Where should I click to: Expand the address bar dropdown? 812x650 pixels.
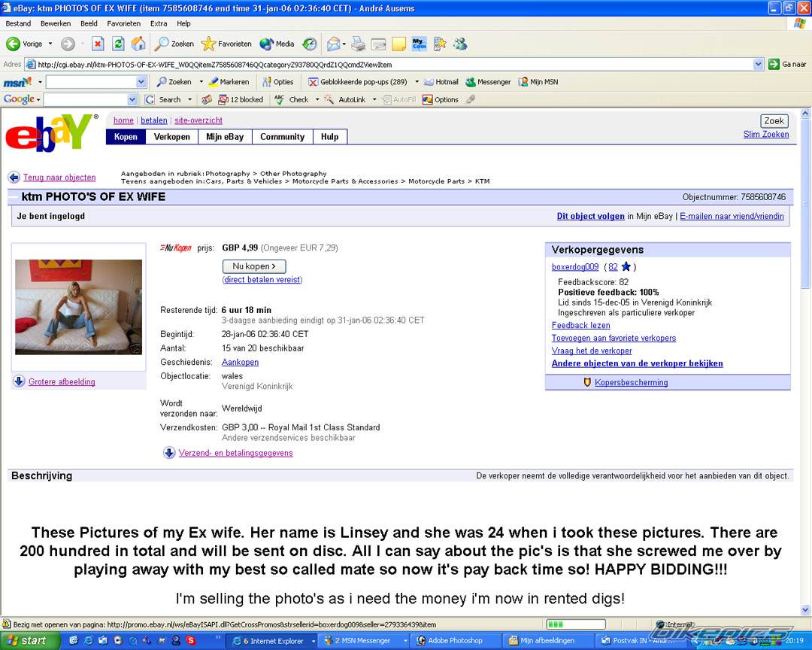click(758, 64)
